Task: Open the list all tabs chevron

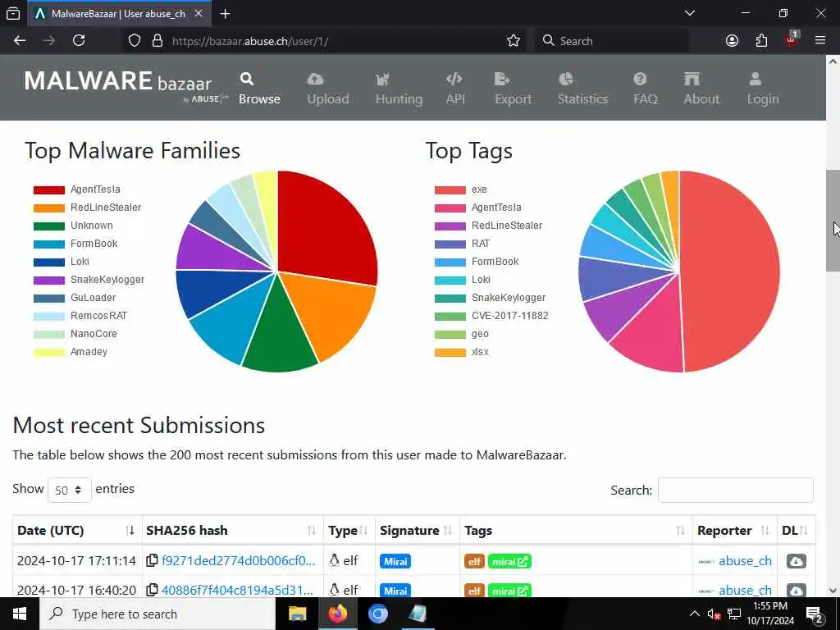Action: click(690, 13)
